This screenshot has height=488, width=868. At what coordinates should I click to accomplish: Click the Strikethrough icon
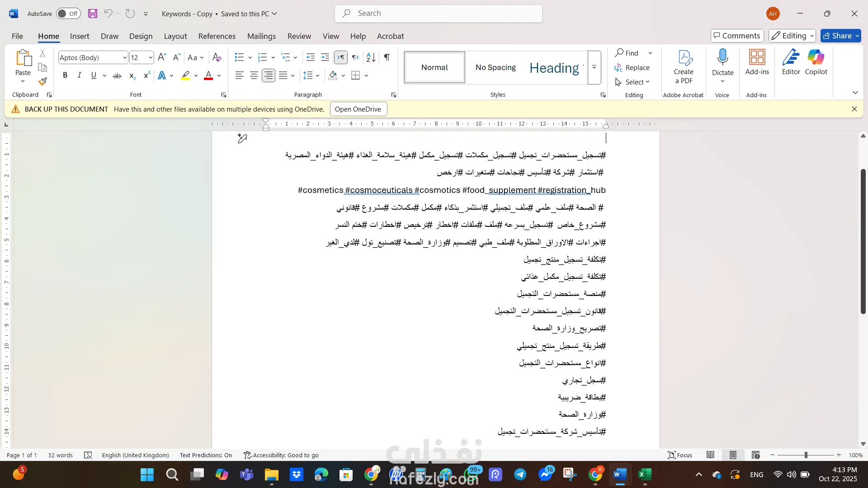click(117, 75)
